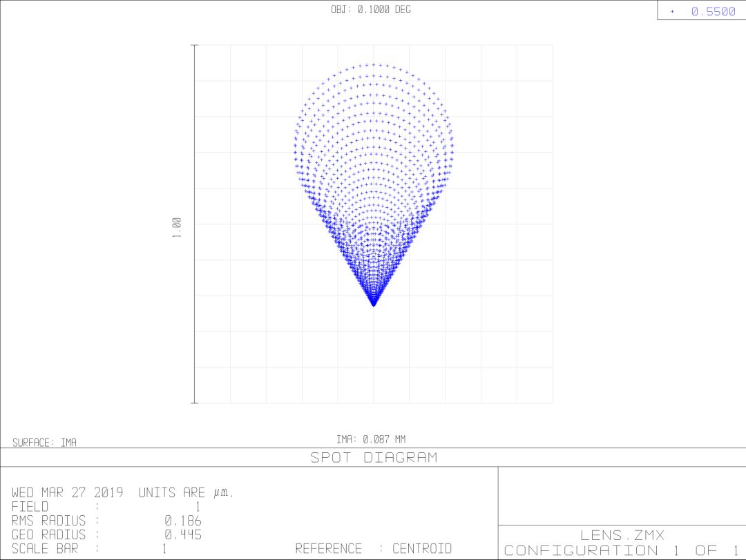Click the OBJ: 0.1000 DEG header label
This screenshot has width=746, height=560.
pos(370,10)
